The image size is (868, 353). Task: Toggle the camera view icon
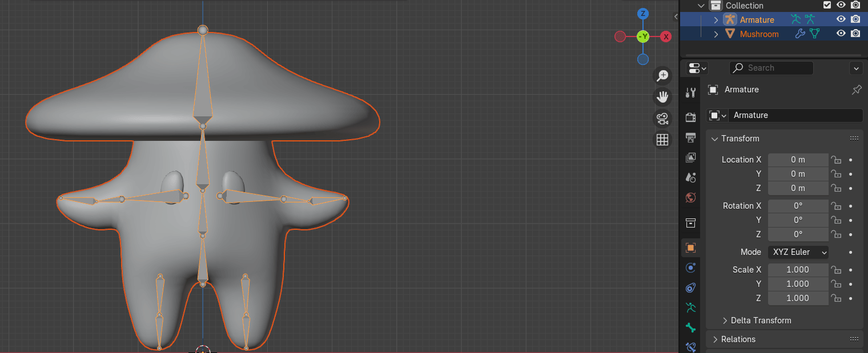click(x=662, y=119)
